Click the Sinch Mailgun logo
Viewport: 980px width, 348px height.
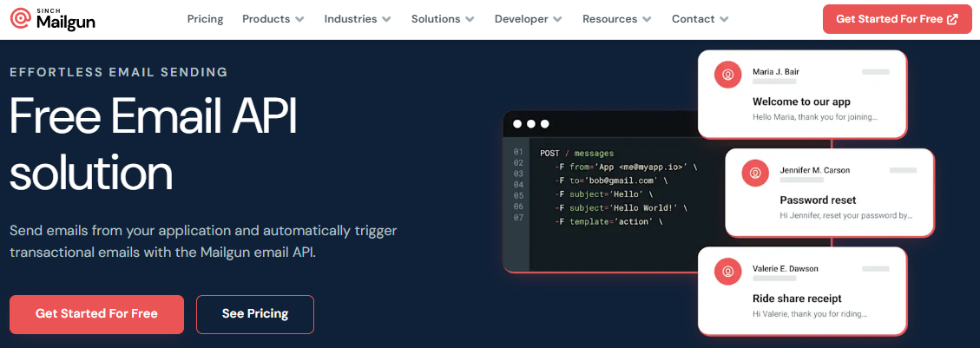(x=53, y=19)
